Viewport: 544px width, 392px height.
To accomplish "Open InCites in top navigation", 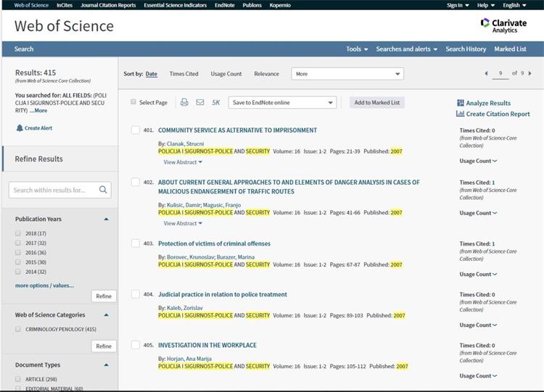I will [x=65, y=5].
